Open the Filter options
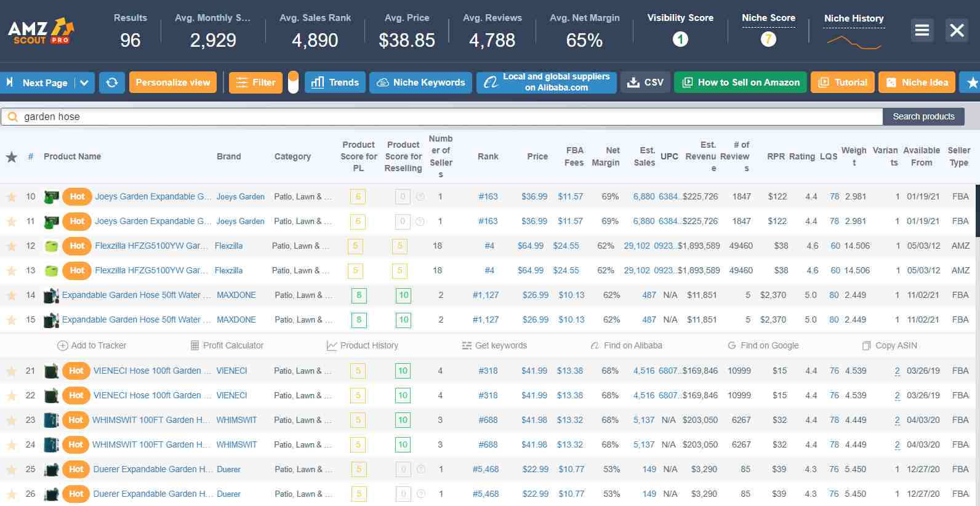This screenshot has width=980, height=506. point(255,82)
